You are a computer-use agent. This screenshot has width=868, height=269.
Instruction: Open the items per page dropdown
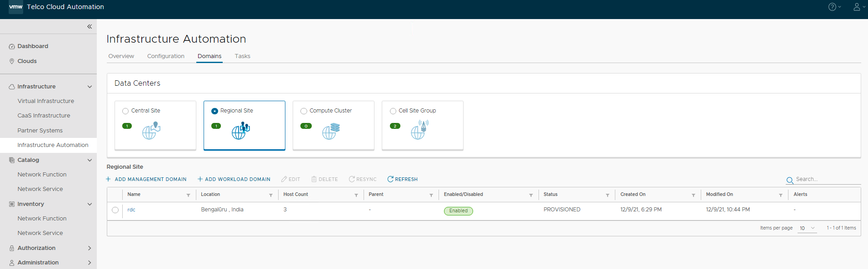point(807,228)
